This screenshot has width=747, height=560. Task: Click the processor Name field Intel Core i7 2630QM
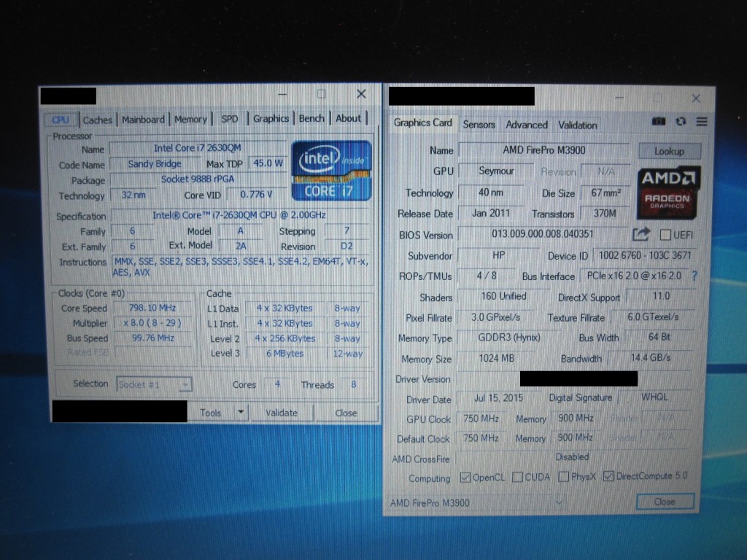coord(197,148)
